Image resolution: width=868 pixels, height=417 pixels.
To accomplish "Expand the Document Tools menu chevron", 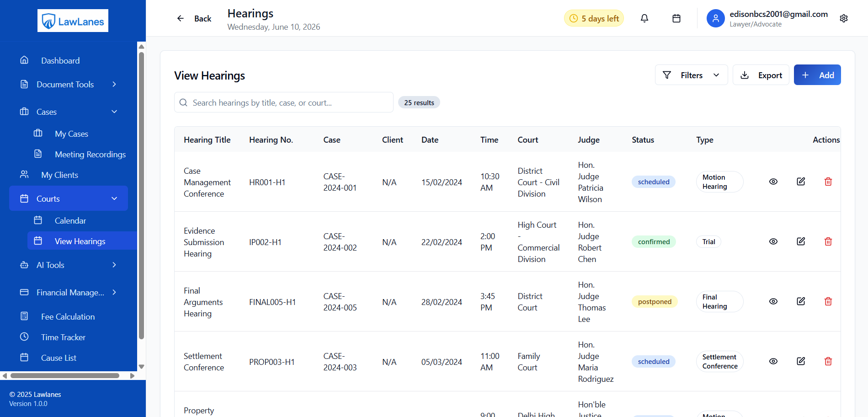I will pyautogui.click(x=114, y=84).
